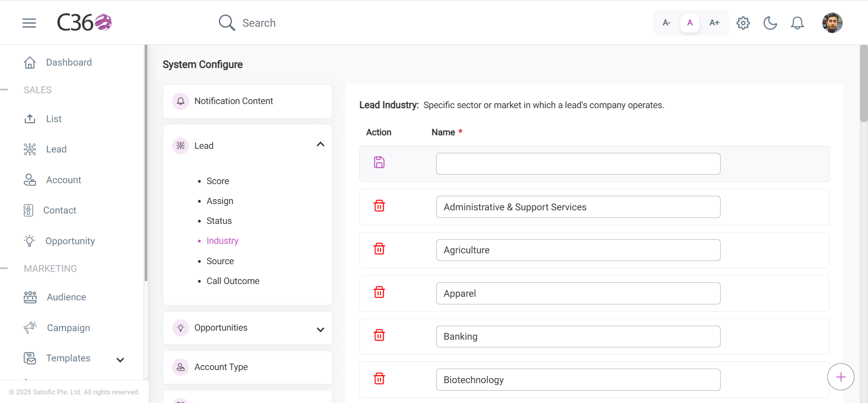Click the search magnifier icon

(x=227, y=23)
